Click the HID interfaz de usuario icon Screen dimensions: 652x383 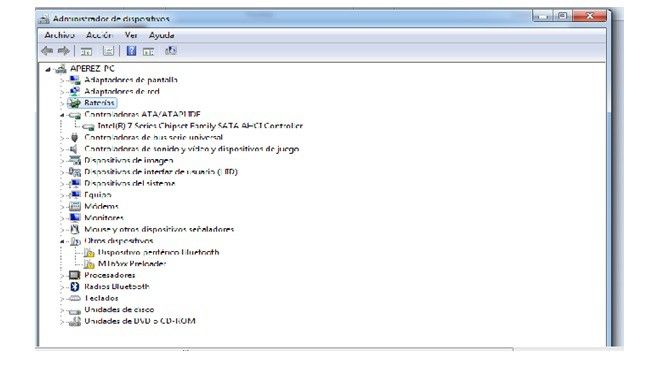tap(75, 172)
